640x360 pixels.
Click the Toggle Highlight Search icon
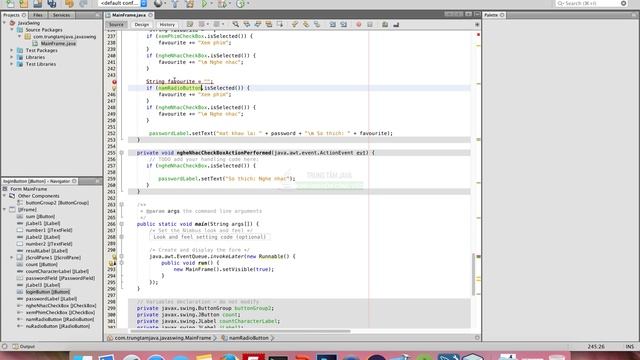coord(269,24)
